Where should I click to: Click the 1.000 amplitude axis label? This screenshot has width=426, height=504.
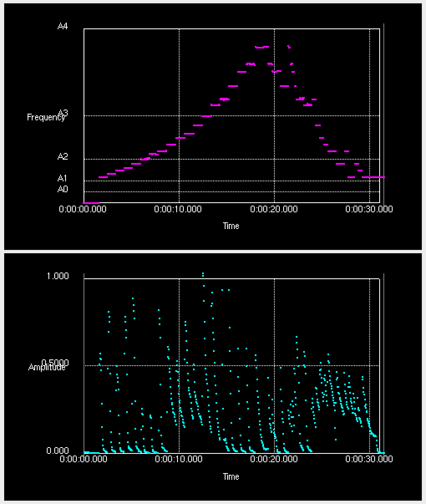click(58, 276)
